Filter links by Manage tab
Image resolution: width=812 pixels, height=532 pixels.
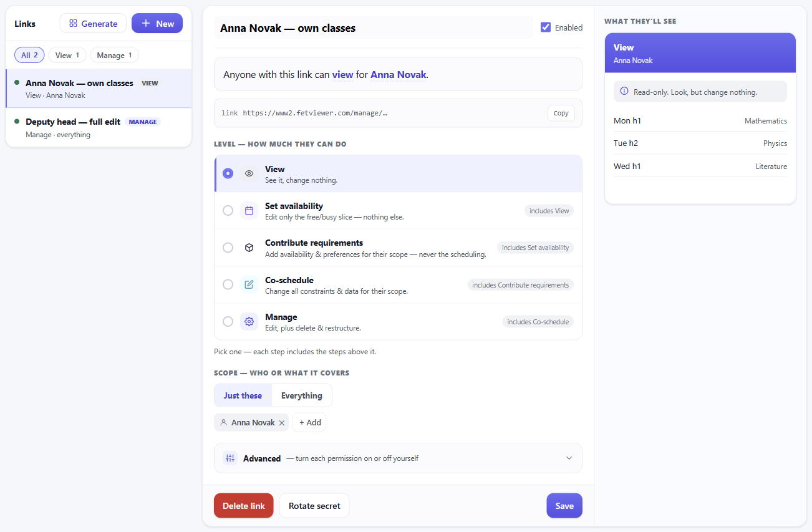point(115,56)
